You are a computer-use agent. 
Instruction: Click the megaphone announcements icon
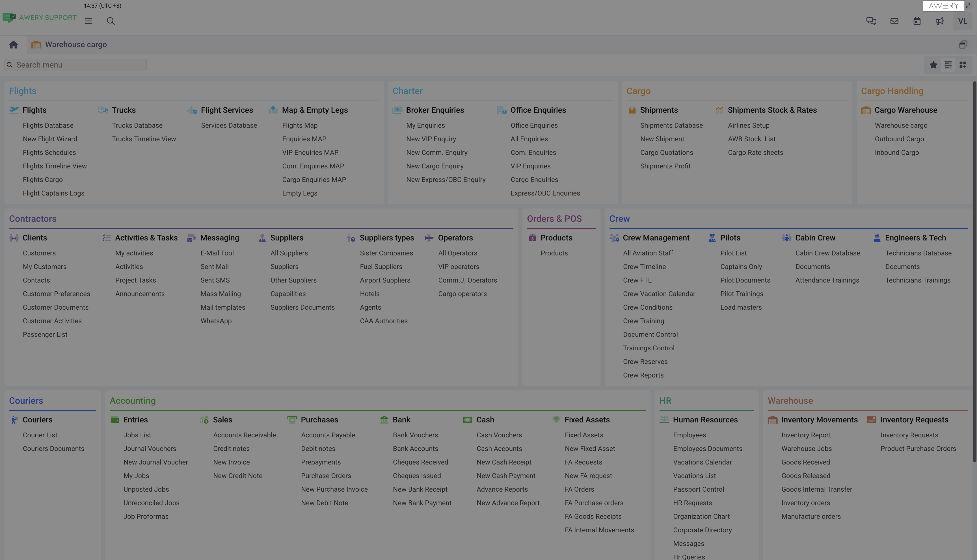pos(939,21)
